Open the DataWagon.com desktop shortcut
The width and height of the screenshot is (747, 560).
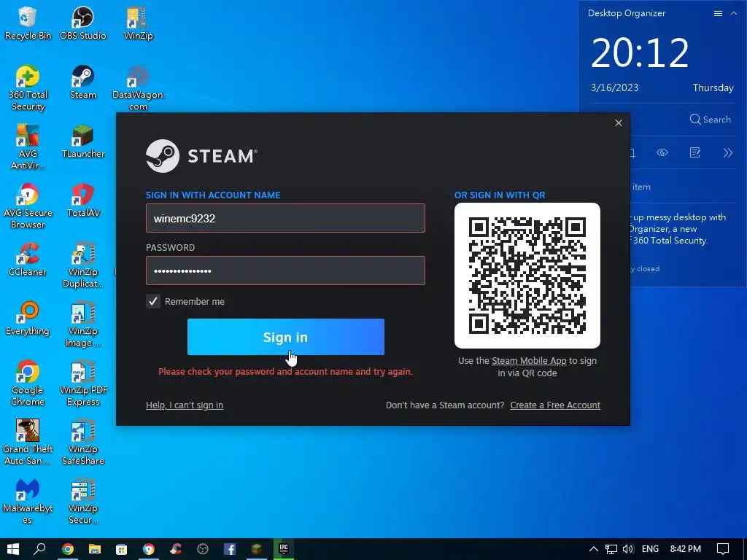click(138, 88)
